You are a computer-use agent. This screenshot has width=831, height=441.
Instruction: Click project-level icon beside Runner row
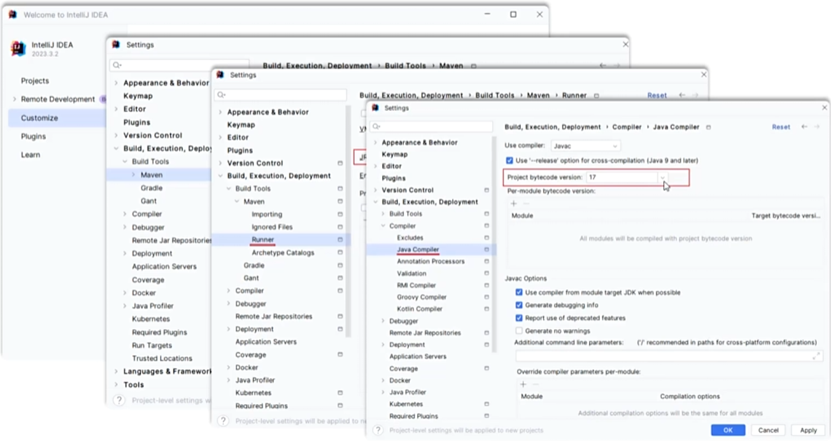340,240
